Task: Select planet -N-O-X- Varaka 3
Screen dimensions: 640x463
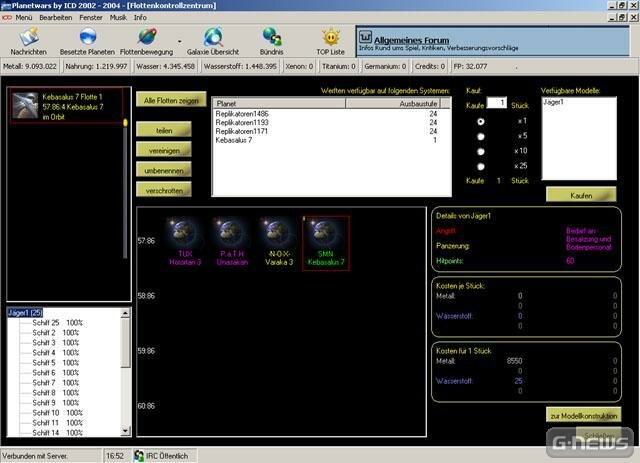Action: pos(279,243)
